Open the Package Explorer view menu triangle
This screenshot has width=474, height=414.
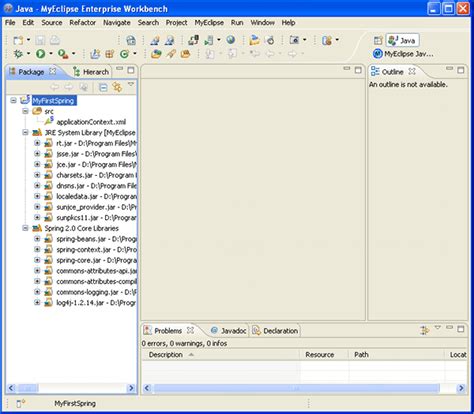point(131,84)
